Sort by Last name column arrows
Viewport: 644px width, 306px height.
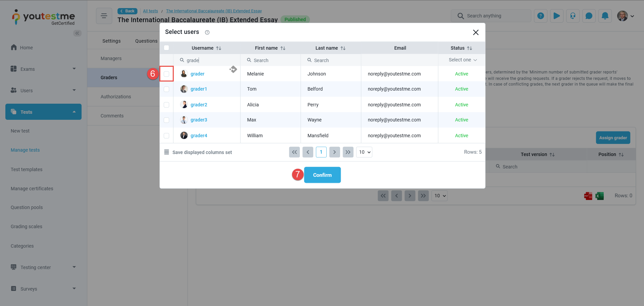[343, 48]
